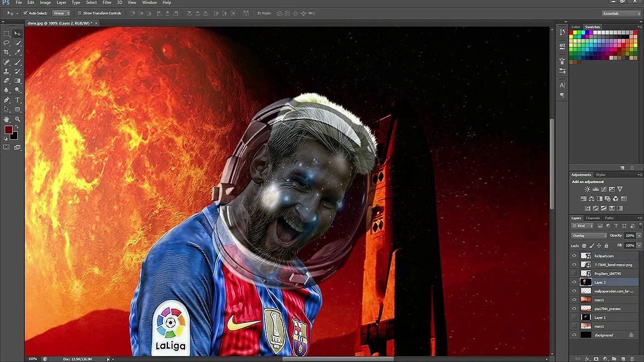This screenshot has width=644, height=362.
Task: Enable Auto-Select checkbox
Action: coord(26,13)
